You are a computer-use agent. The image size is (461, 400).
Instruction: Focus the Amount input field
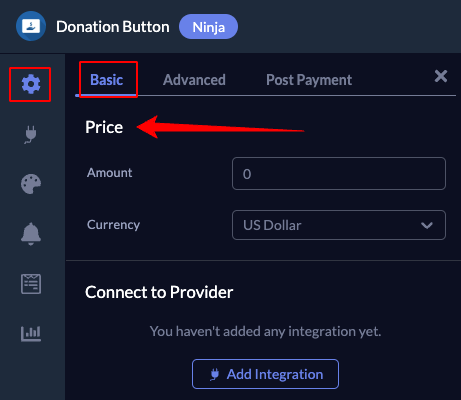(x=339, y=173)
